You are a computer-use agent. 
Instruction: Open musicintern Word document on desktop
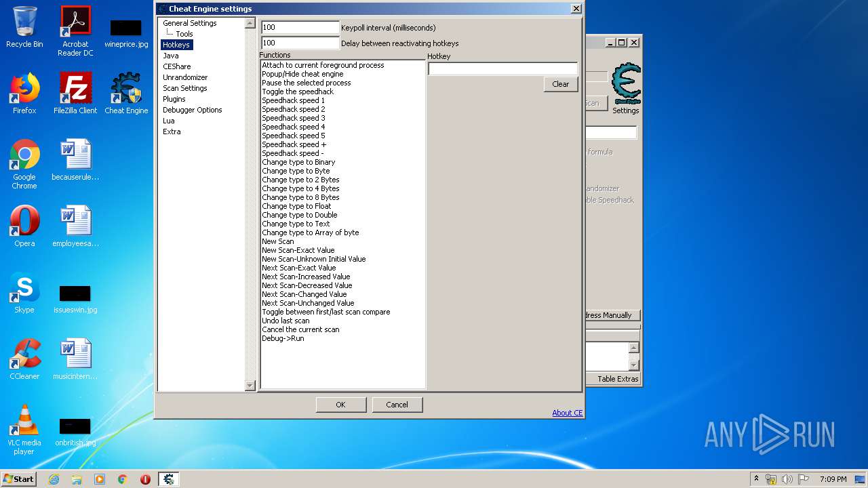click(75, 359)
